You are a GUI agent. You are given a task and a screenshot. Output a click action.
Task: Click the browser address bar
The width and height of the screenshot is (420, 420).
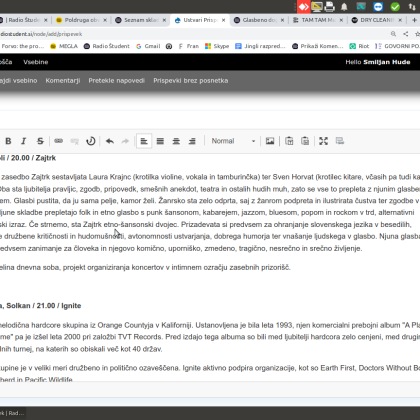[x=193, y=34]
